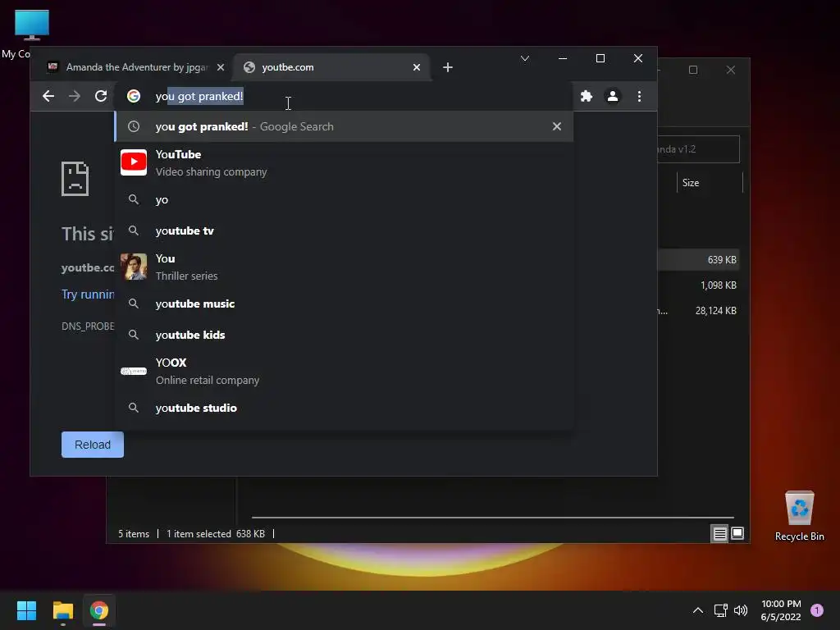Switch to the Amanda the Adventurer tab

(134, 67)
